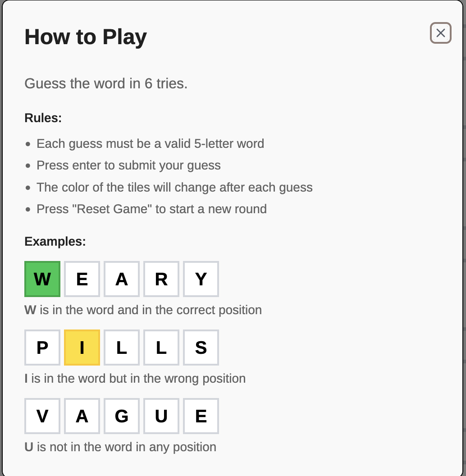This screenshot has height=476, width=466.
Task: Click the green W tile in WEARY
Action: coord(42,279)
